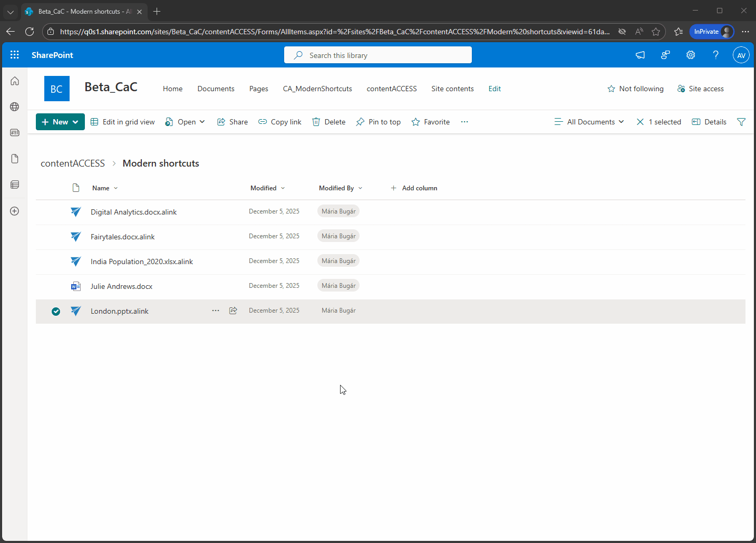Select the globe icon for My sites
Image resolution: width=756 pixels, height=543 pixels.
click(15, 107)
